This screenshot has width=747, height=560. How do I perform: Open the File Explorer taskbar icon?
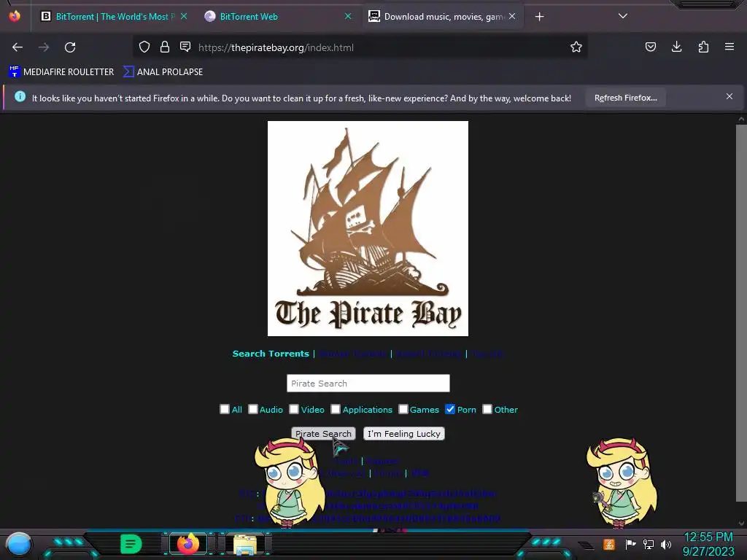click(x=245, y=544)
